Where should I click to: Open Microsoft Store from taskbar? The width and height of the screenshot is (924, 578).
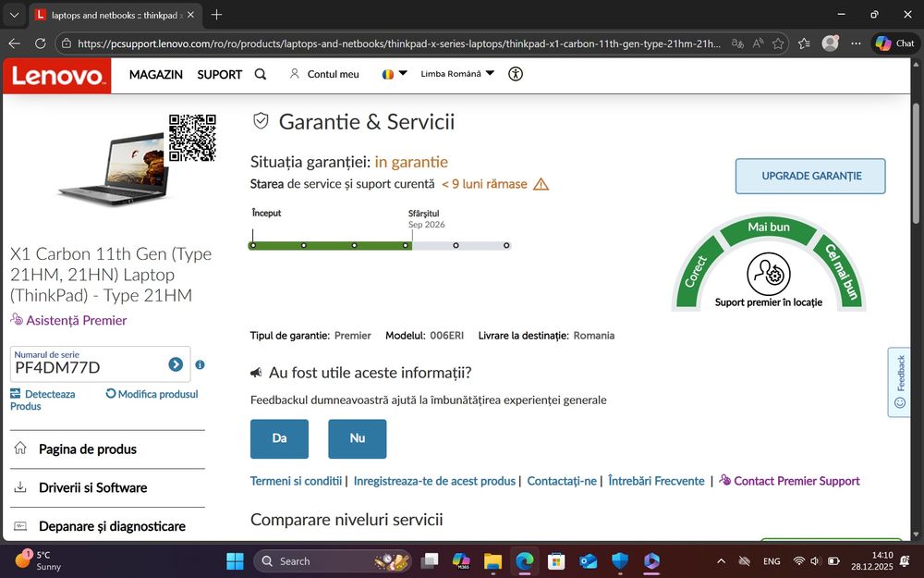[556, 561]
